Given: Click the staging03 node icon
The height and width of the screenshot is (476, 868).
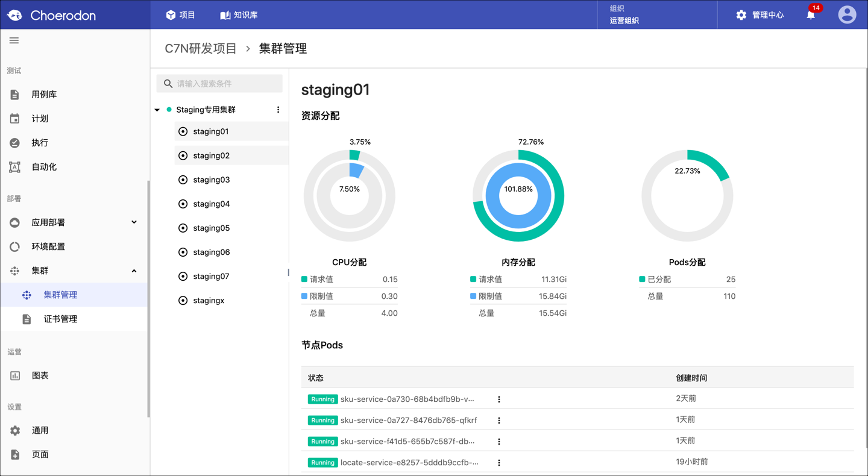Looking at the screenshot, I should [183, 180].
